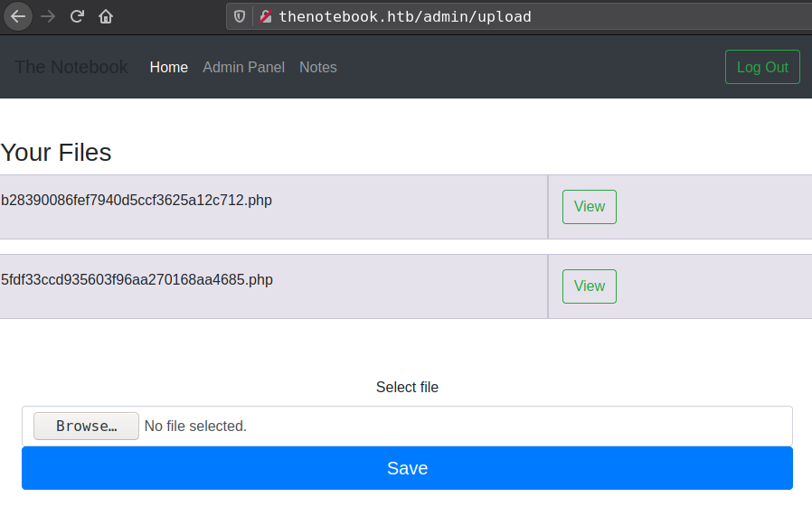The height and width of the screenshot is (516, 812).
Task: Click The Notebook brand logo text
Action: pos(71,67)
